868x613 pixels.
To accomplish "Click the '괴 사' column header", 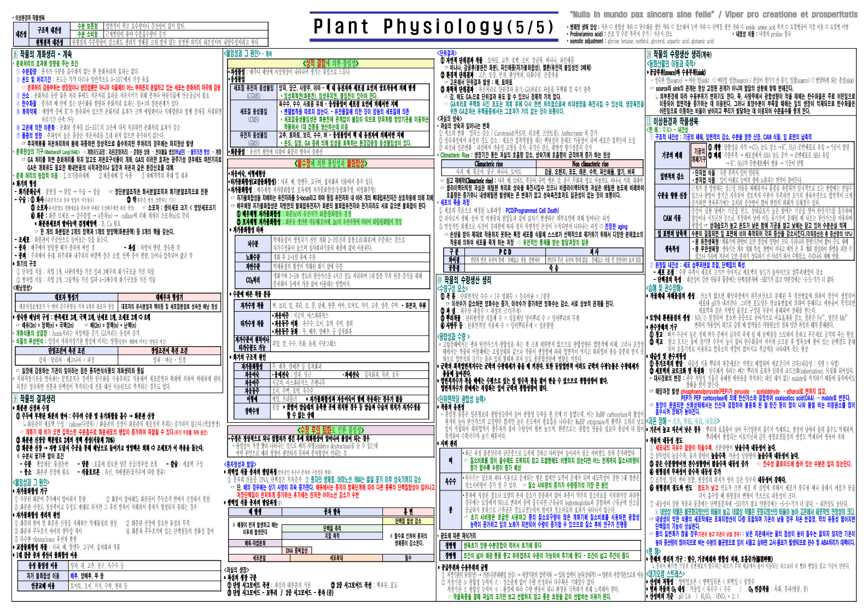I will (x=595, y=252).
